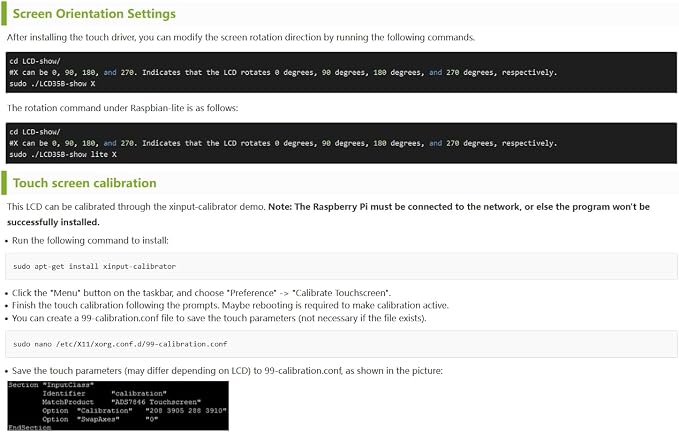Screen dimensions: 679x432
Task: Click 'sudo ./LCD35B-show lite X' command line
Action: pos(63,154)
